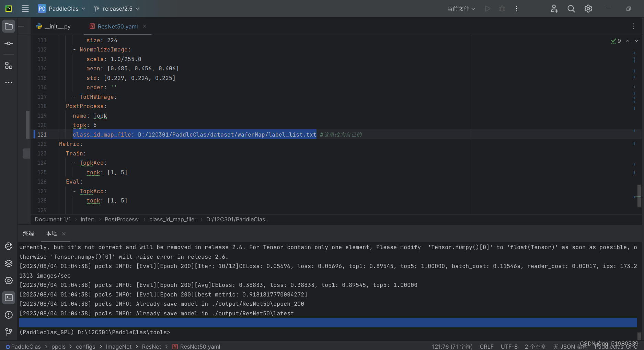Close the ResNet50.yaml editor tab
Screen dimensions: 644x350
click(x=145, y=26)
